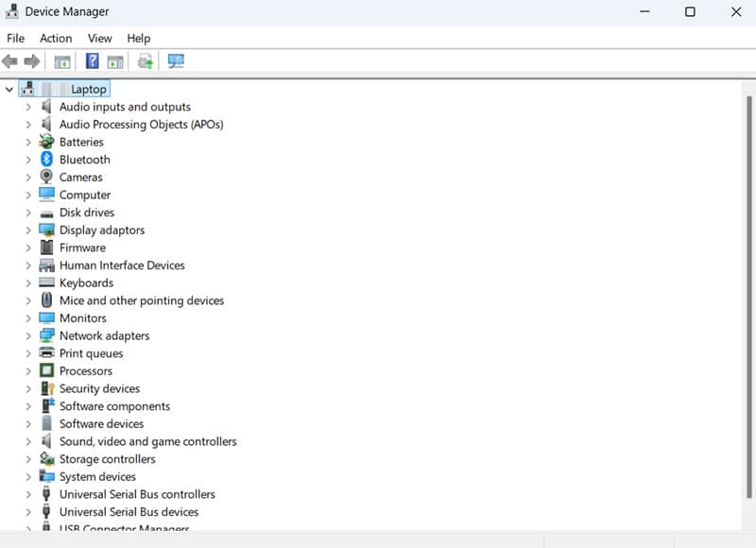Viewport: 756px width, 548px height.
Task: Open the View menu
Action: 99,38
